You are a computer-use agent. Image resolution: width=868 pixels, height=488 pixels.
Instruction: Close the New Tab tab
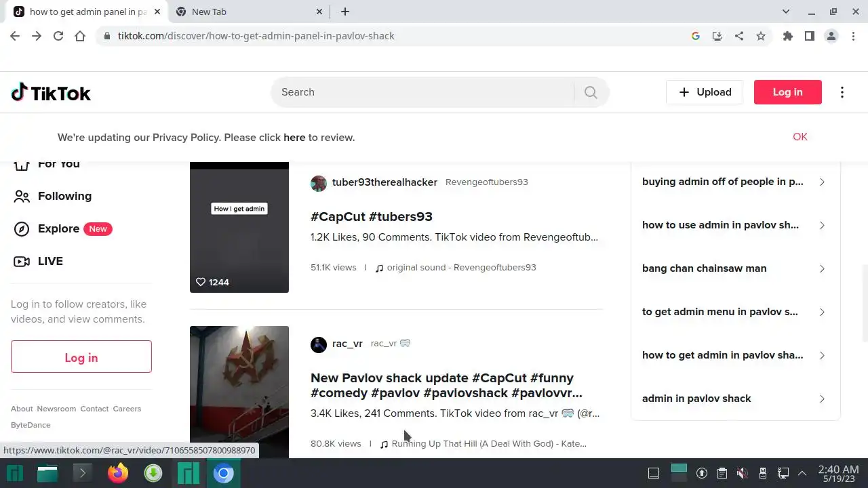[x=319, y=12]
